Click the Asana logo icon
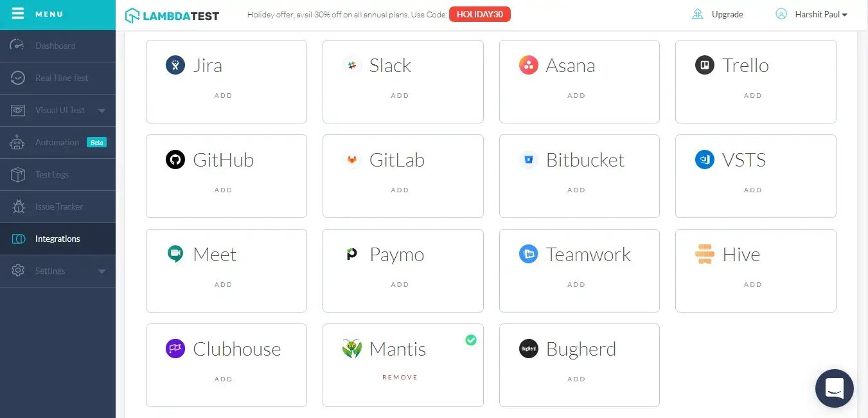 [x=528, y=65]
